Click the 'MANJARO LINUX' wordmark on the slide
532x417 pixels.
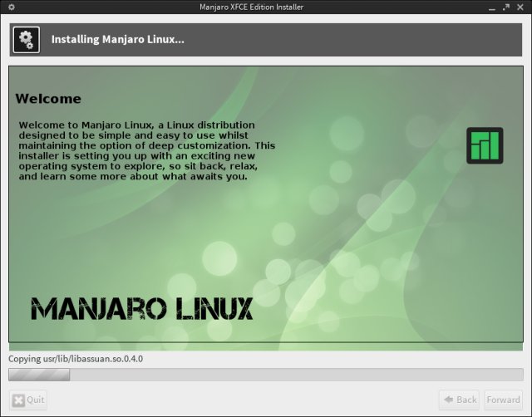pos(142,308)
